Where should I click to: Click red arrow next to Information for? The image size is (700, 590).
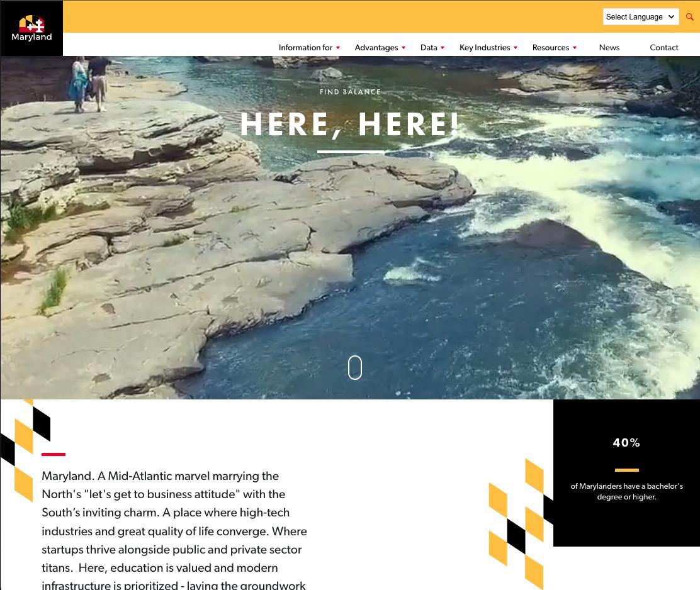coord(338,48)
